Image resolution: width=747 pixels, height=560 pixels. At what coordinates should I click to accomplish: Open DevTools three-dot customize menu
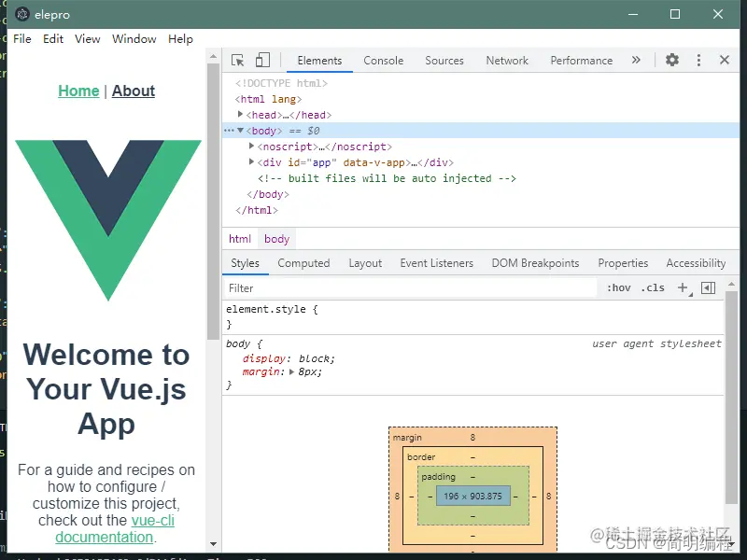[698, 60]
